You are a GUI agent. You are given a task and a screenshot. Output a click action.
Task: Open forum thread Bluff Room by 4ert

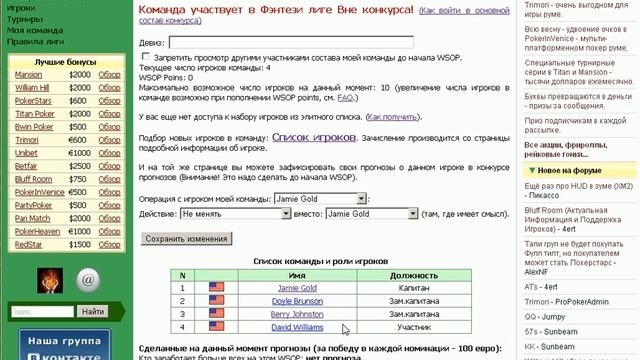(573, 220)
